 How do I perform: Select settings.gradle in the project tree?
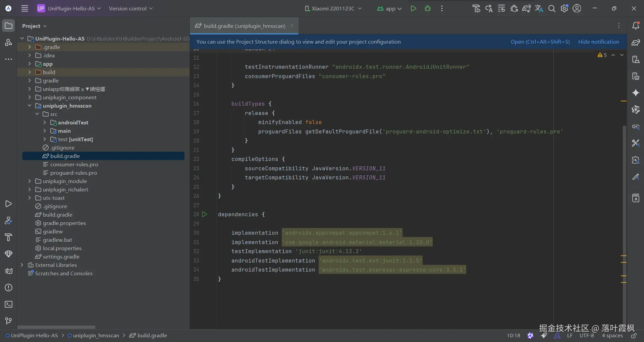tap(61, 256)
